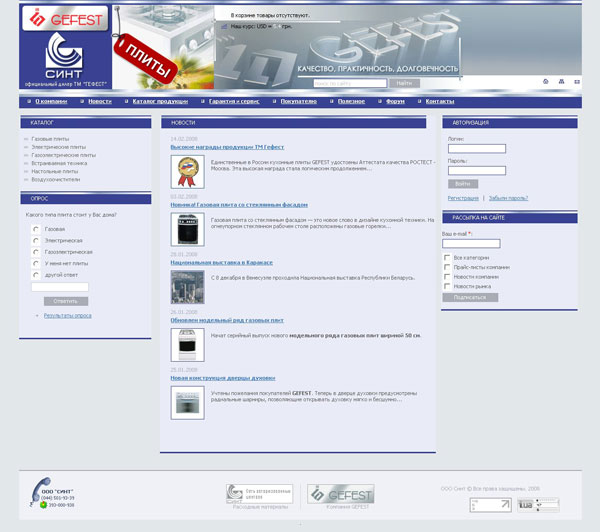Open the sitemap icon in the header
This screenshot has height=532, width=600.
click(561, 82)
